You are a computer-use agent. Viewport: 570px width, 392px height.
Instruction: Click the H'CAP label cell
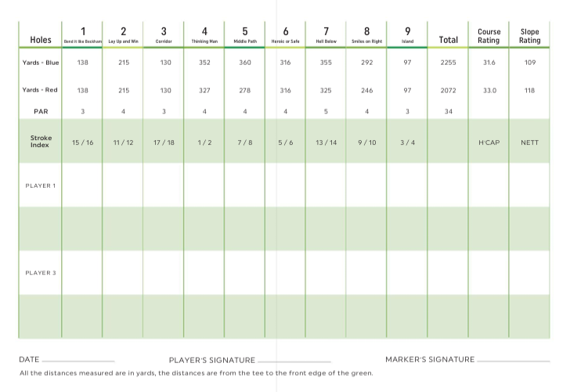pyautogui.click(x=489, y=142)
